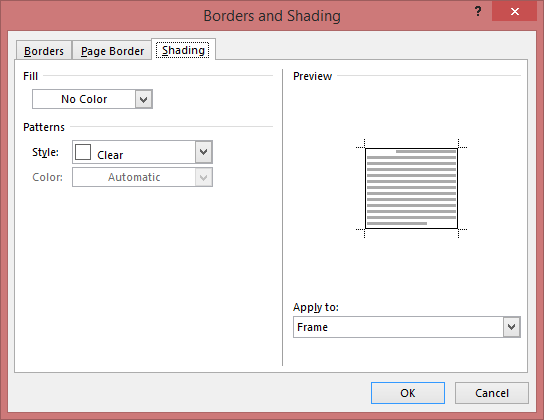This screenshot has height=420, width=544.
Task: Click the No Color fill box
Action: tap(84, 99)
